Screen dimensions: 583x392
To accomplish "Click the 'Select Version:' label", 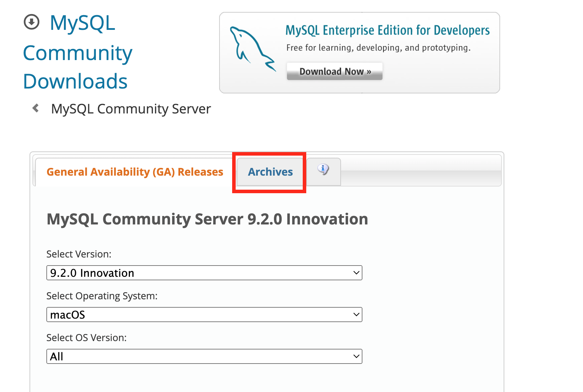I will pos(79,254).
